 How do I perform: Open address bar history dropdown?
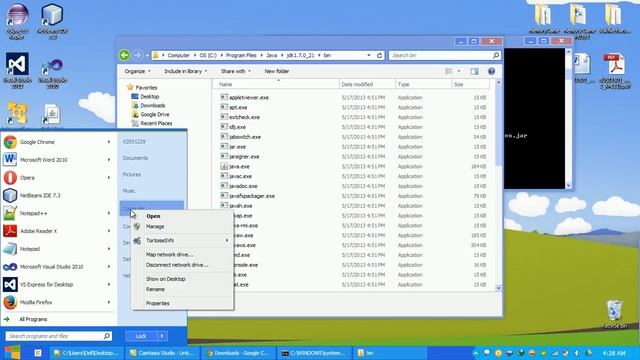(369, 55)
